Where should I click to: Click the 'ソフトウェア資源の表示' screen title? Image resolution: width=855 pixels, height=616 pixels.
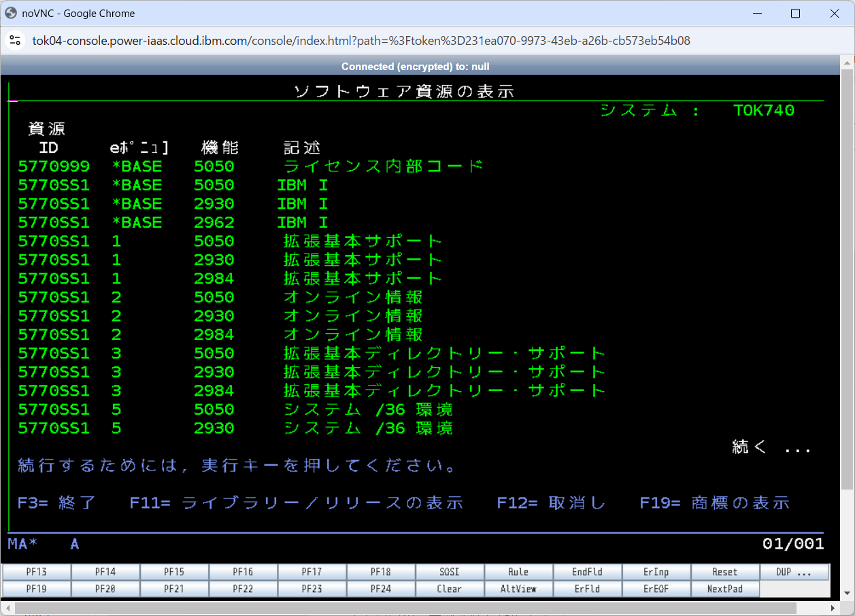tap(404, 91)
